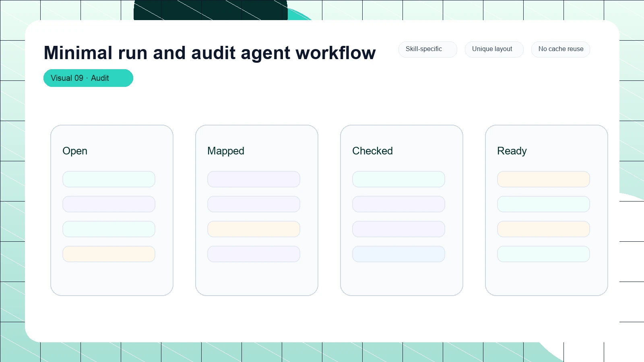This screenshot has height=362, width=644.
Task: Select the lavender second item in Open column
Action: click(109, 204)
